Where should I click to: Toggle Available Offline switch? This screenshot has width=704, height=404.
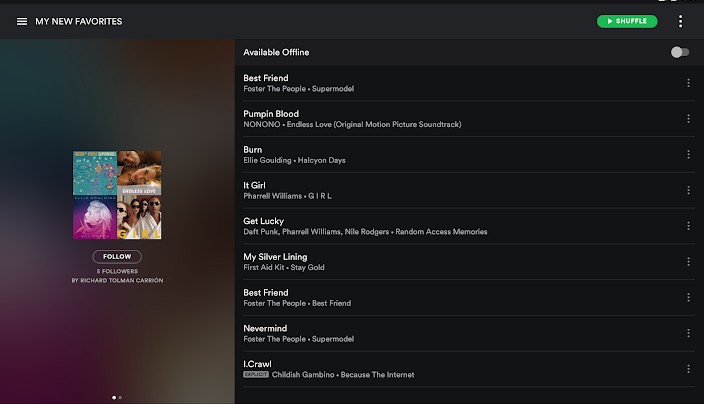[x=680, y=52]
